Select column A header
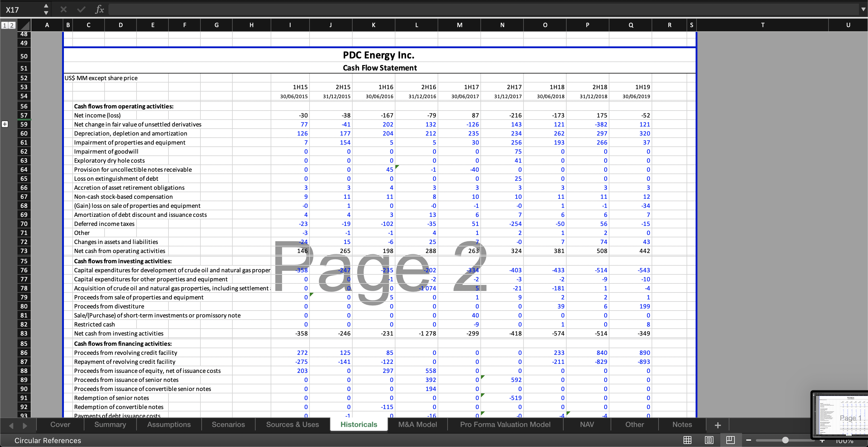868x447 pixels. point(47,25)
